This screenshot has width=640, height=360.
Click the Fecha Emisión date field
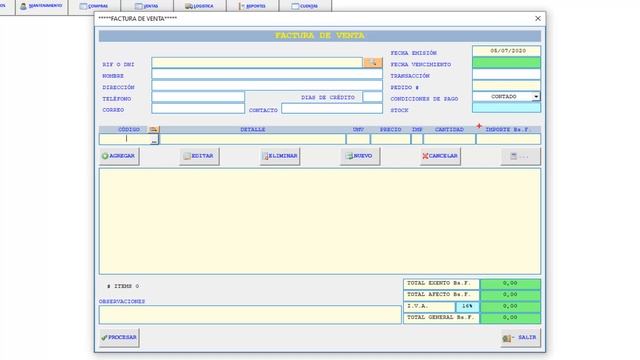pos(506,51)
